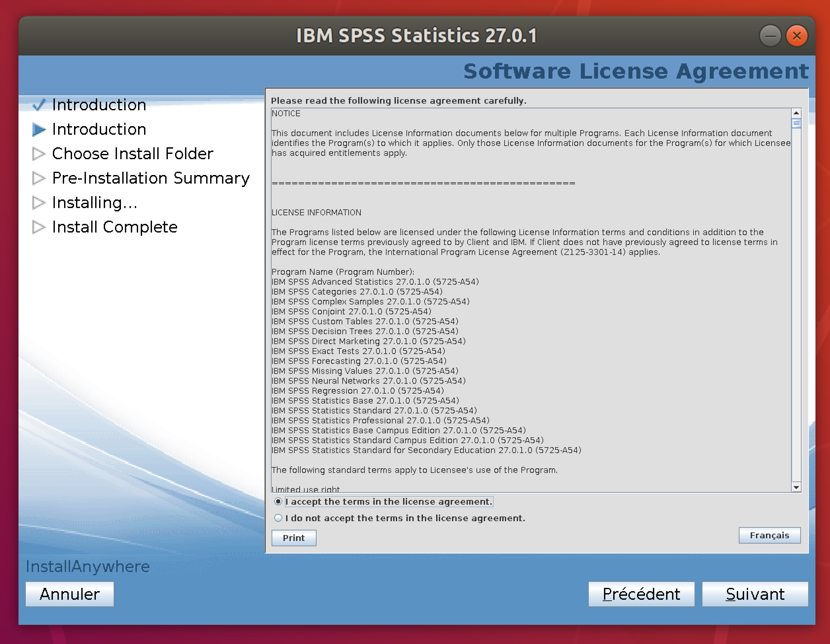The height and width of the screenshot is (644, 830).
Task: Minimize the SPSS installer window
Action: coord(770,36)
